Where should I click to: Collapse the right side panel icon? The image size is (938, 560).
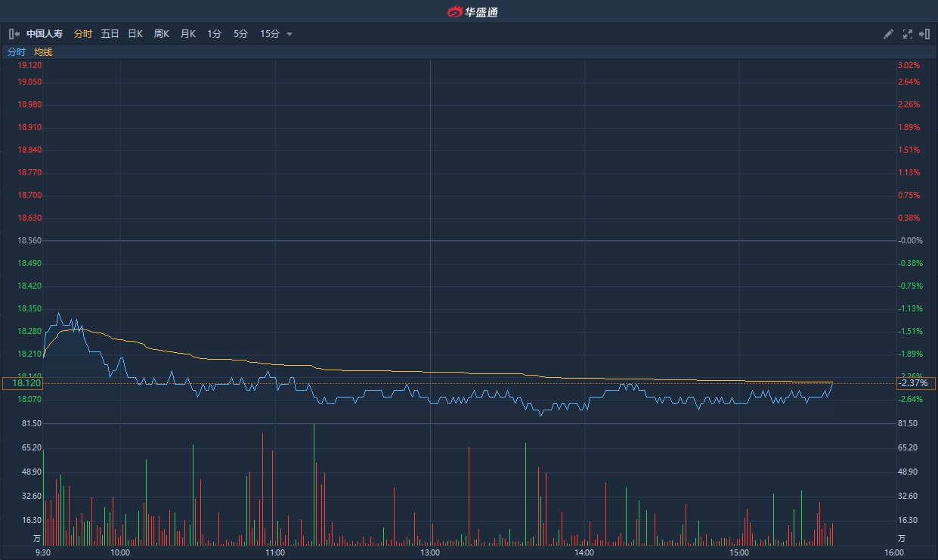click(x=924, y=34)
